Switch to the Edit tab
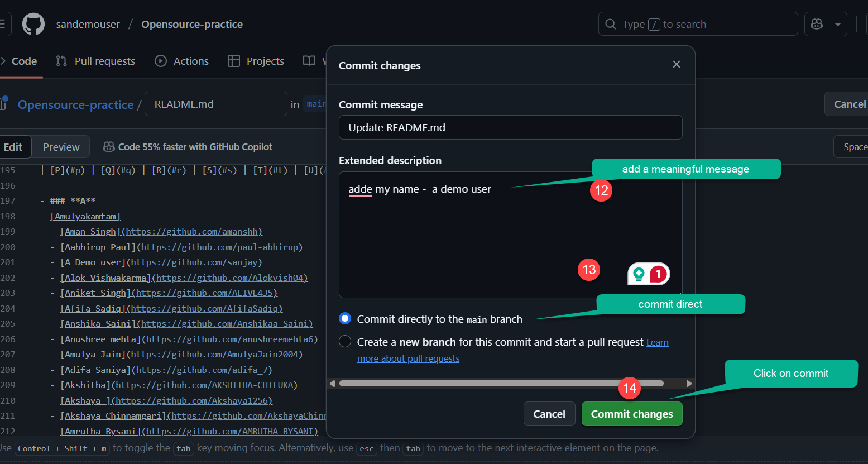This screenshot has height=464, width=868. (13, 146)
